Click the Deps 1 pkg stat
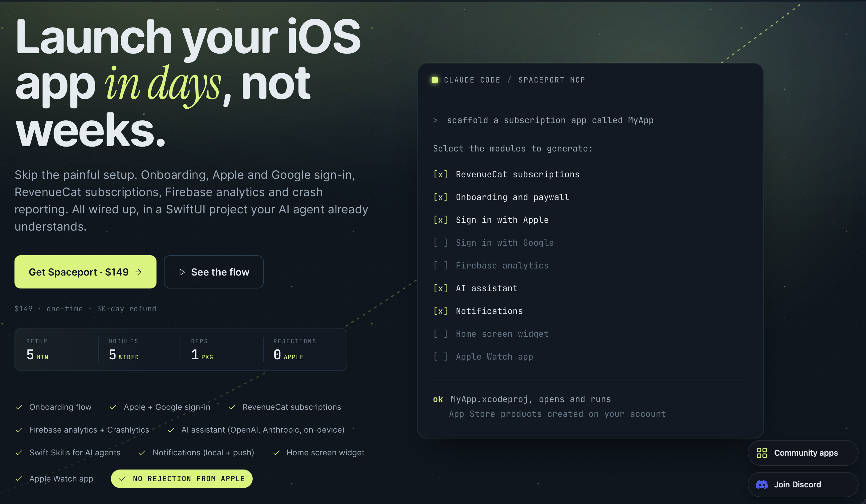The height and width of the screenshot is (504, 866). pyautogui.click(x=202, y=349)
